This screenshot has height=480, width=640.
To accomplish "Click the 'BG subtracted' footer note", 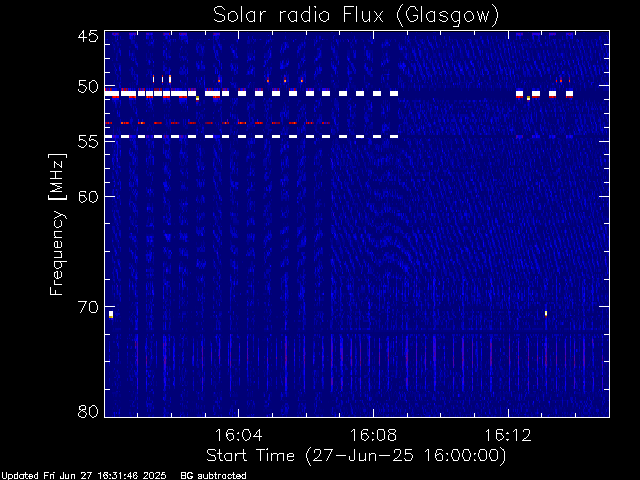I will click(x=213, y=476).
